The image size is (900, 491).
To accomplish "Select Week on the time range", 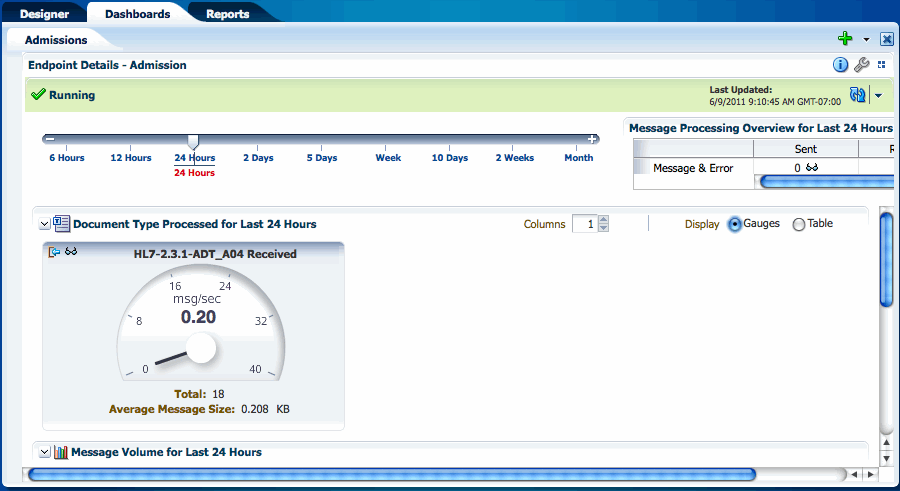I will point(389,157).
